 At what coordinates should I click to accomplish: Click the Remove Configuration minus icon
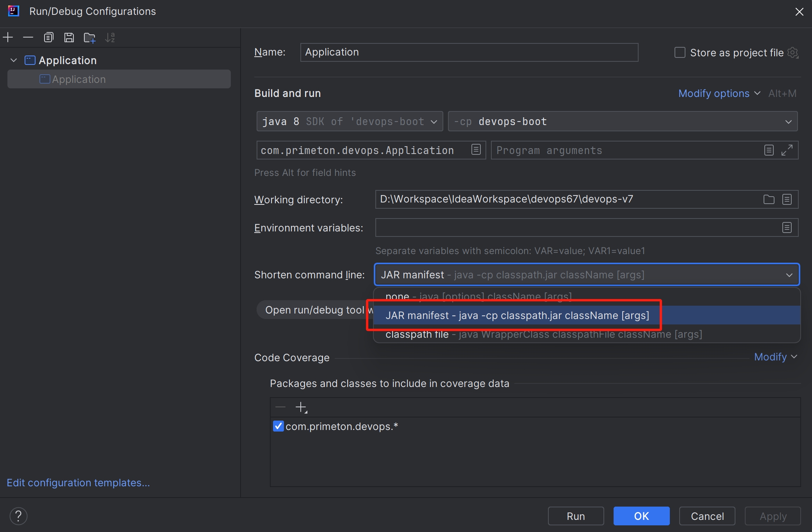(x=28, y=38)
